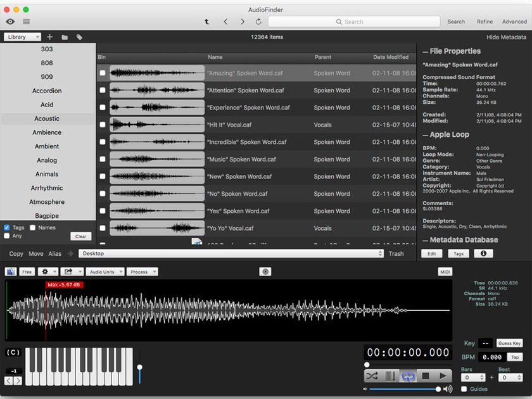Open the Audio Units dropdown
Screen dimensions: 532x399
coord(104,271)
